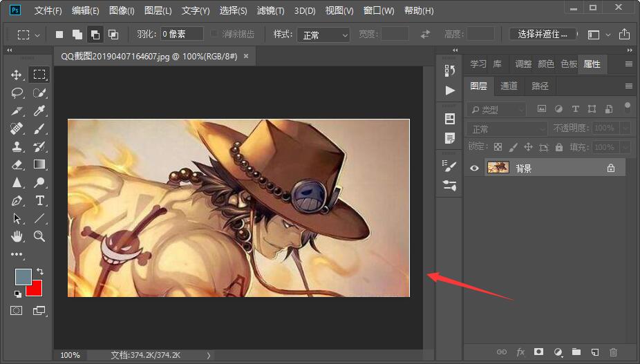
Task: Switch to the 通道 tab
Action: point(509,86)
